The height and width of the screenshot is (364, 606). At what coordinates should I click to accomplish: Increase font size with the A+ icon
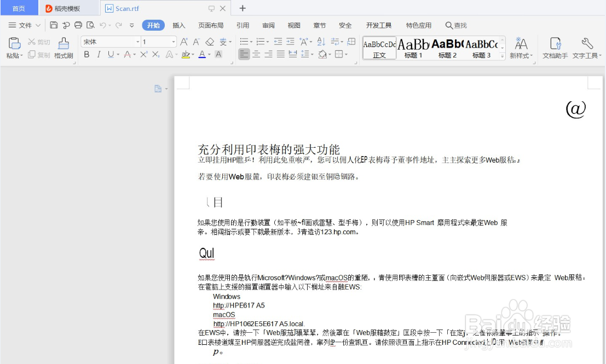pos(184,42)
